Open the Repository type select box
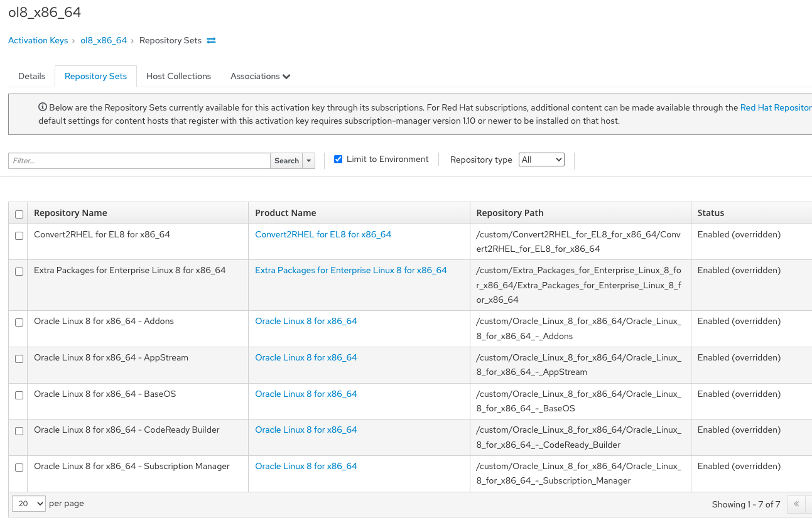Screen dimensions: 812x525 541,160
